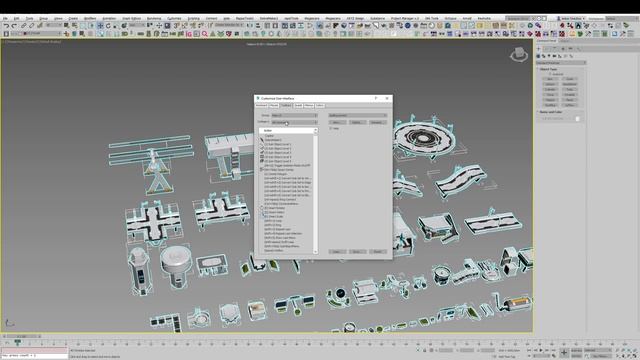Collapse the Name and Color rollout
The height and width of the screenshot is (360, 640).
click(551, 112)
